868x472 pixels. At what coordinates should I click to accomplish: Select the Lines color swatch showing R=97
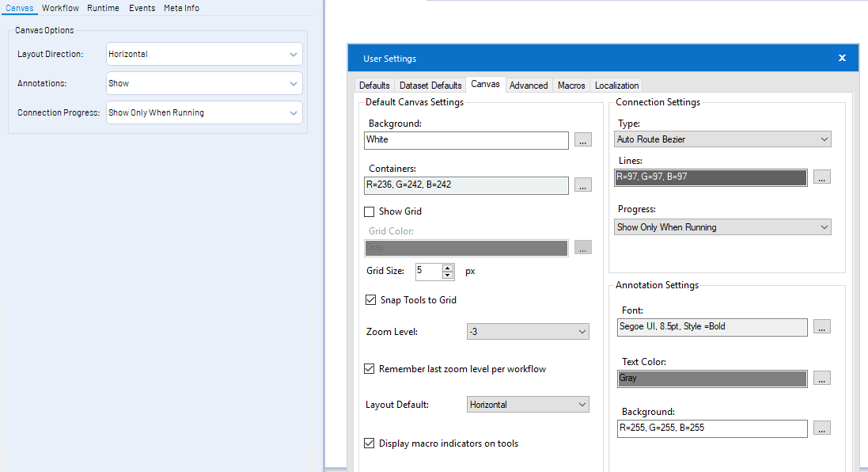click(710, 177)
